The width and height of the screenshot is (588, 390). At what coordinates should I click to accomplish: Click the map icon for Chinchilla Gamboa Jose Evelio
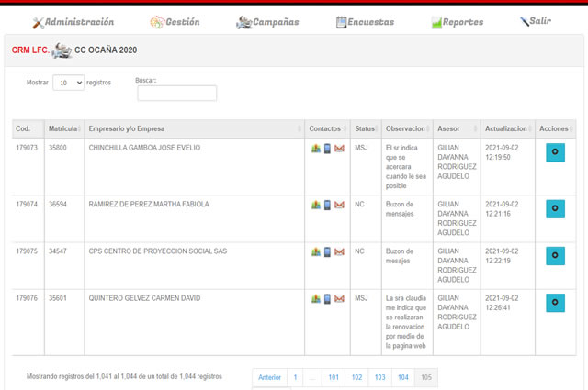(x=316, y=149)
